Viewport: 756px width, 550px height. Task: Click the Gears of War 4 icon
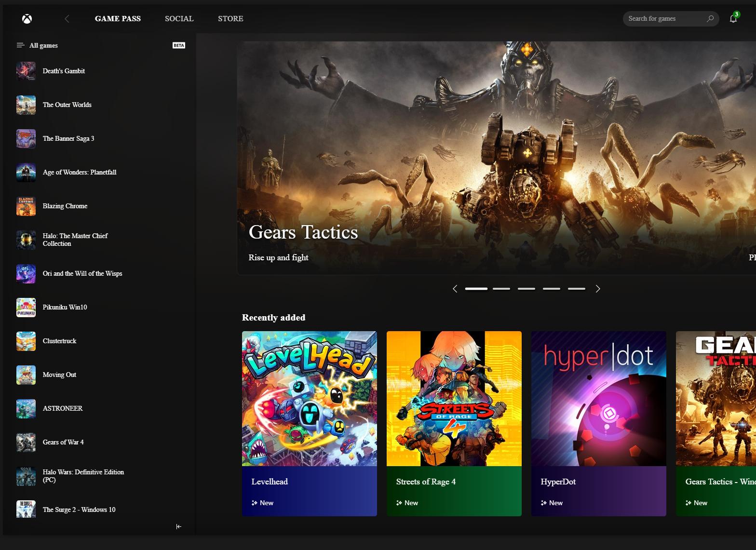[26, 443]
